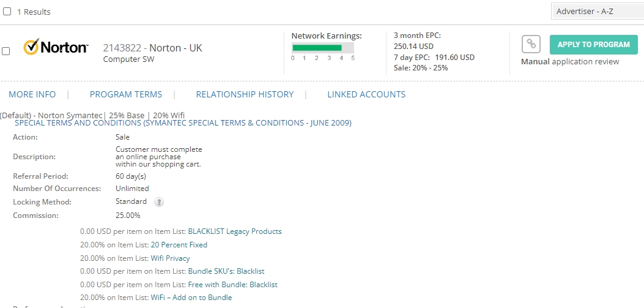Viewport: 644px width, 308px height.
Task: Click the 7 day EPC 191.60 USD value
Action: pos(454,57)
